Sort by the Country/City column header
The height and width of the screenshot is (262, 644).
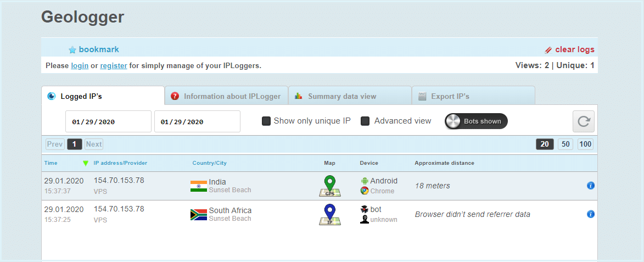pos(210,163)
